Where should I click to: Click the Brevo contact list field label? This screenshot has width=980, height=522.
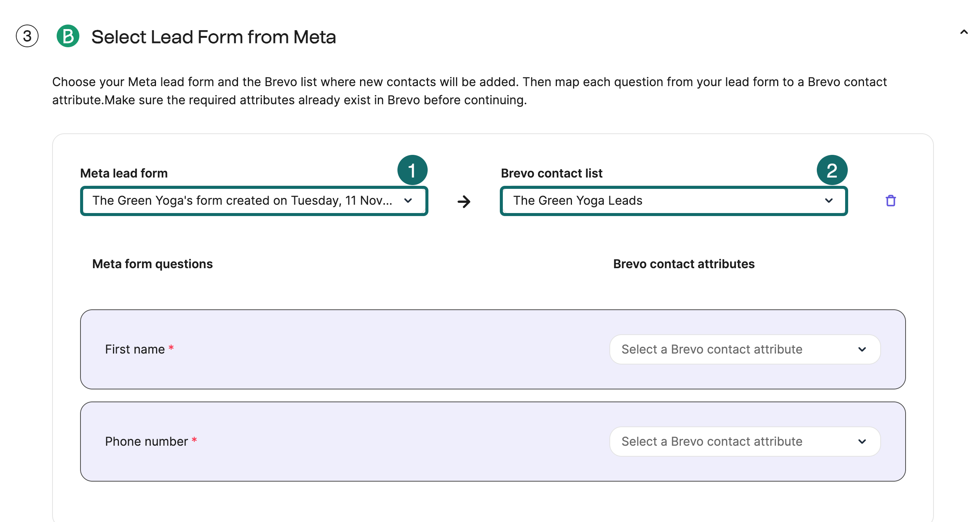pos(551,173)
